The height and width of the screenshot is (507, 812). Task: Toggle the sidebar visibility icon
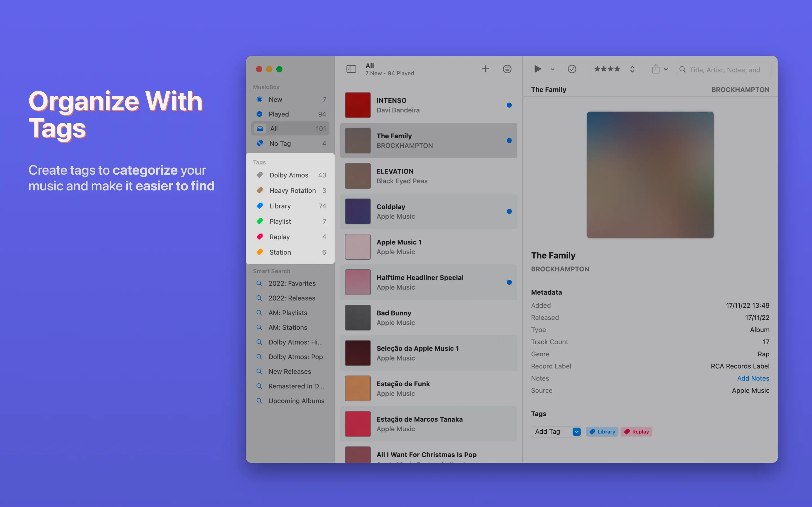(351, 69)
